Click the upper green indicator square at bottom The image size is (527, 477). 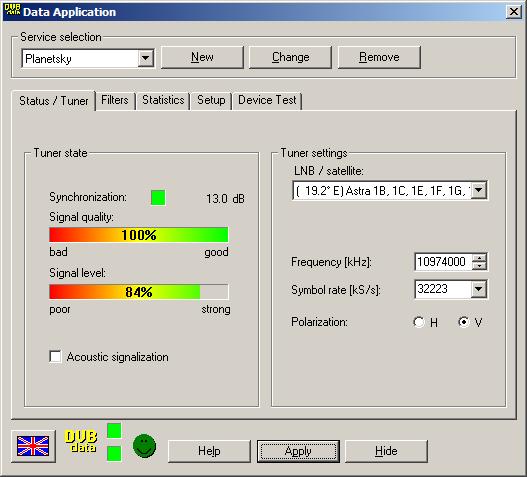(x=114, y=431)
